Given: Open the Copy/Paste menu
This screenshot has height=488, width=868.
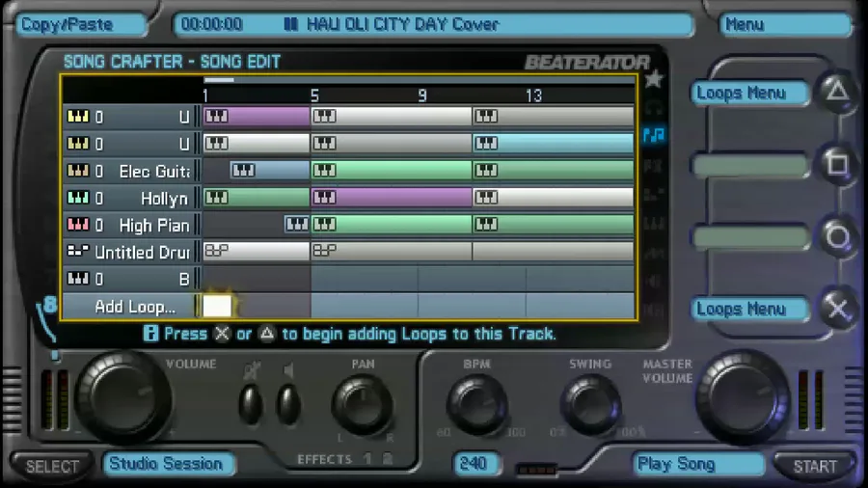Looking at the screenshot, I should click(x=81, y=25).
